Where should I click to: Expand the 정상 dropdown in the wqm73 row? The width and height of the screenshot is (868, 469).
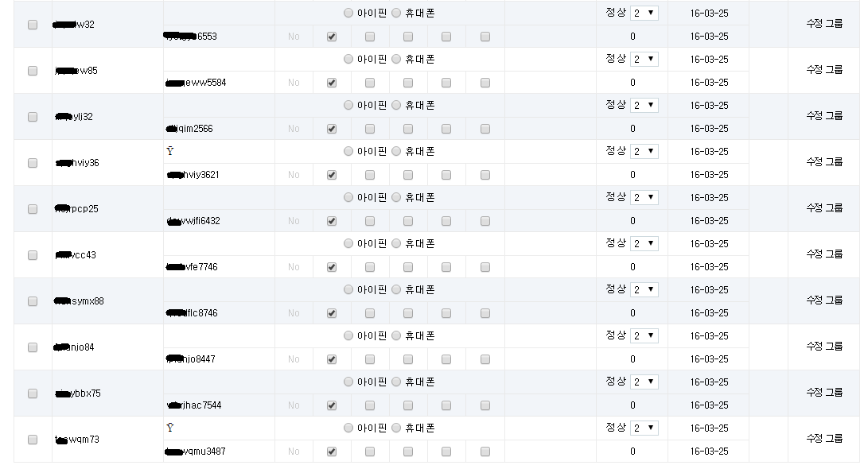click(x=644, y=428)
